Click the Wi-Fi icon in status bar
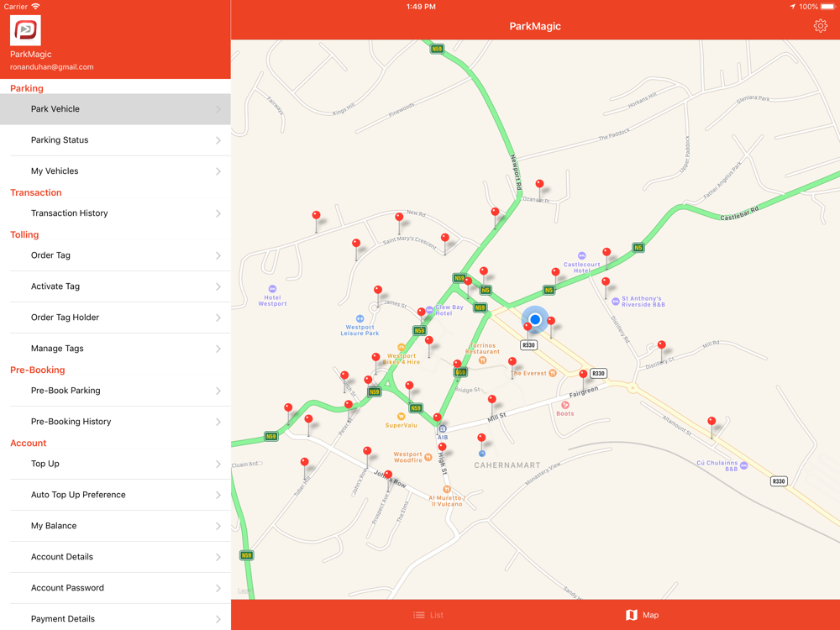This screenshot has width=840, height=630. 35,7
